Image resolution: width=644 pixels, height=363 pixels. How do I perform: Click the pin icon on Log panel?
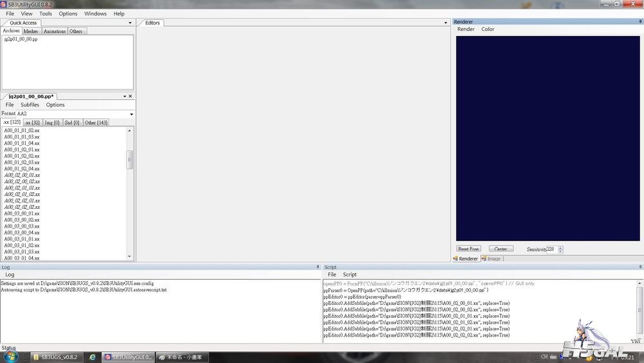click(x=317, y=266)
